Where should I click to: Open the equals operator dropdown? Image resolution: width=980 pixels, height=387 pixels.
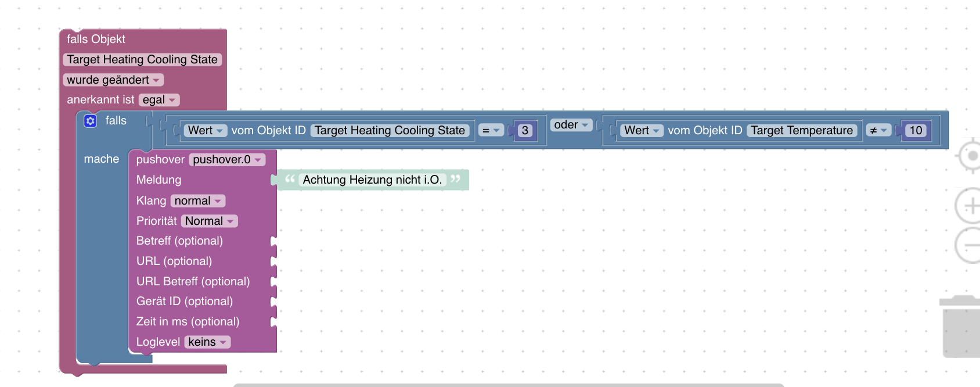[491, 131]
